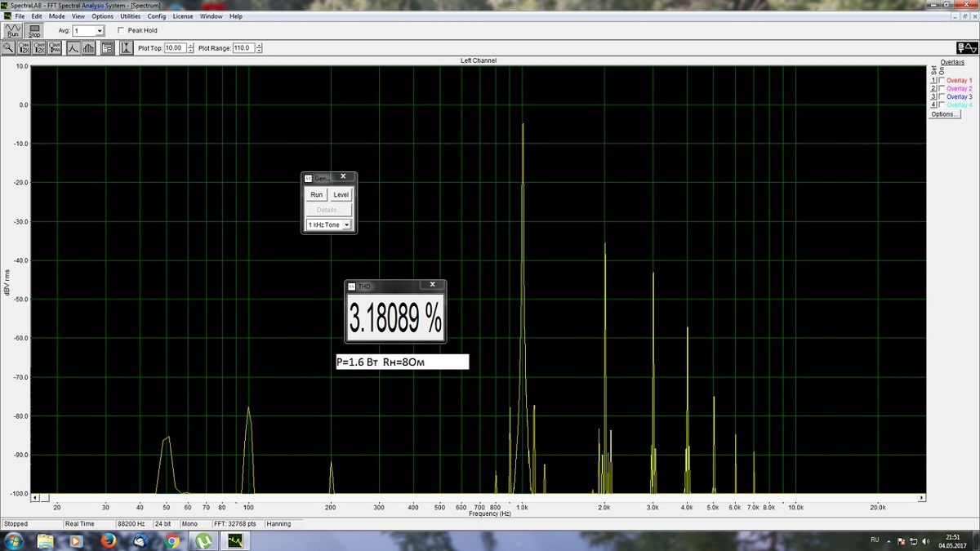Open the Avg dropdown list
This screenshot has height=551, width=980.
coord(100,31)
